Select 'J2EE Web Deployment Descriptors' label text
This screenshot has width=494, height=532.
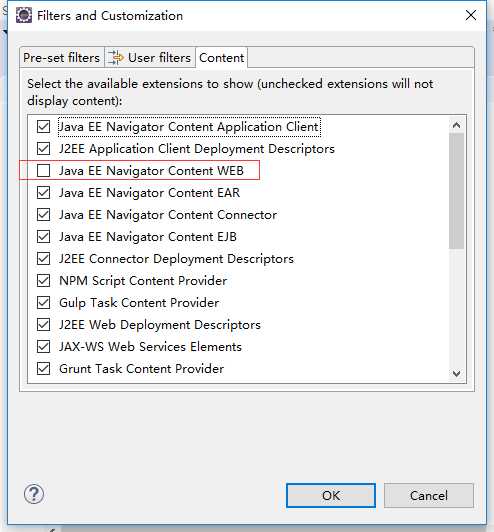pos(160,325)
